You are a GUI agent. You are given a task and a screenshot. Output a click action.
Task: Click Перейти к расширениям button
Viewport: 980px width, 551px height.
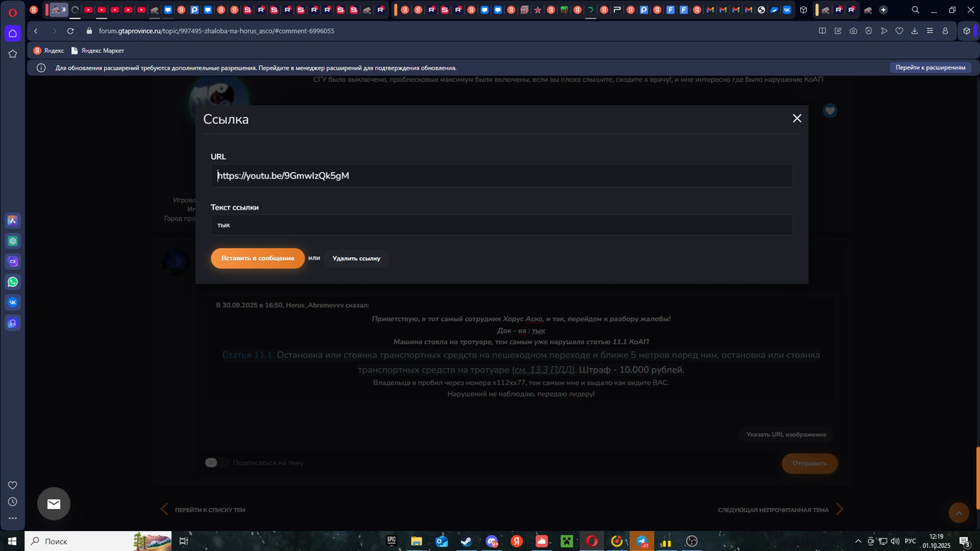point(930,67)
